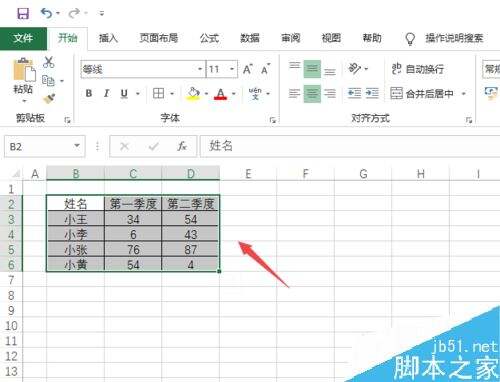The width and height of the screenshot is (500, 382).
Task: Click the Borders icon
Action: 158,93
